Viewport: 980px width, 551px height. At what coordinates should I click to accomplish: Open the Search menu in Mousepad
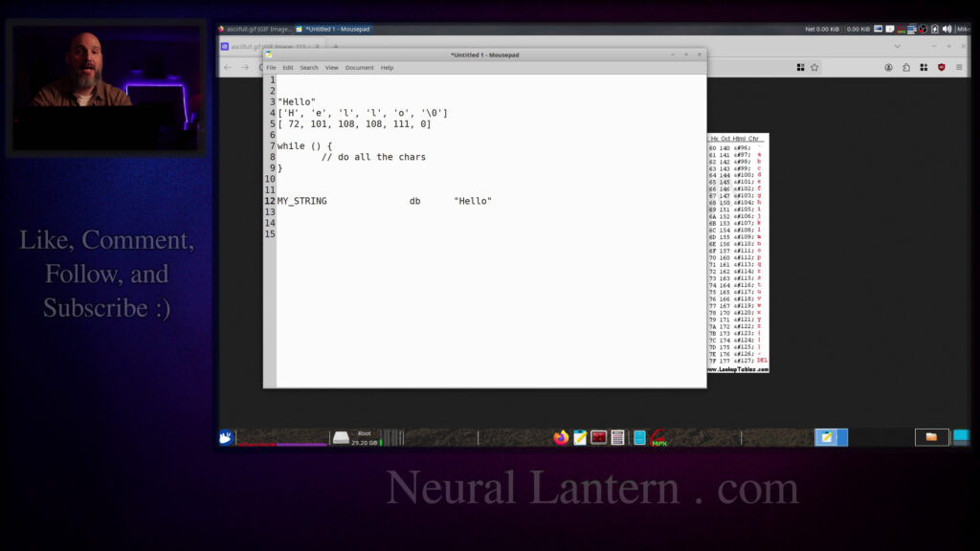coord(308,67)
